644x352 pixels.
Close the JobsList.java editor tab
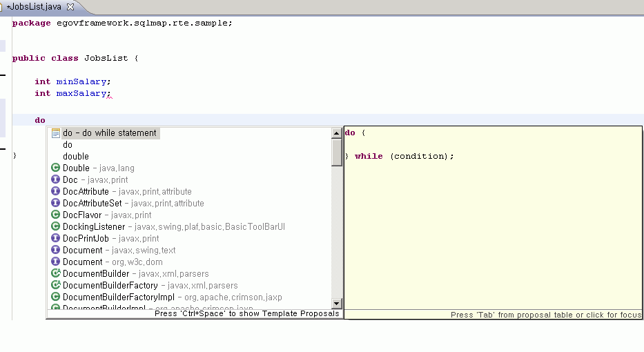tap(70, 6)
